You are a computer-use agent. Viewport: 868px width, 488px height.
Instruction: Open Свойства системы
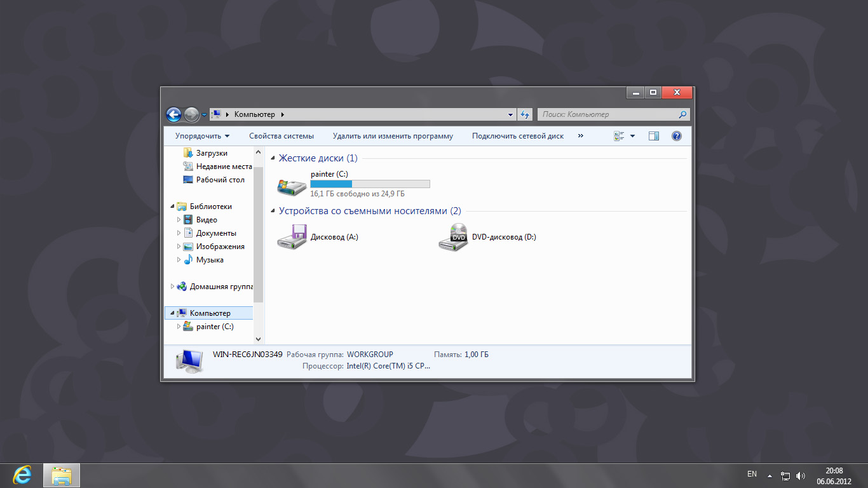tap(281, 136)
